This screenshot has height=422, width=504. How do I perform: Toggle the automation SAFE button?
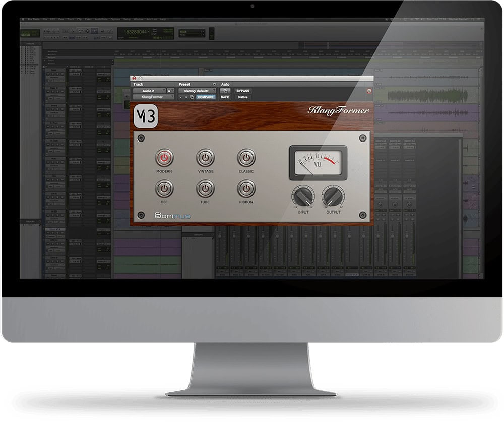[x=225, y=97]
